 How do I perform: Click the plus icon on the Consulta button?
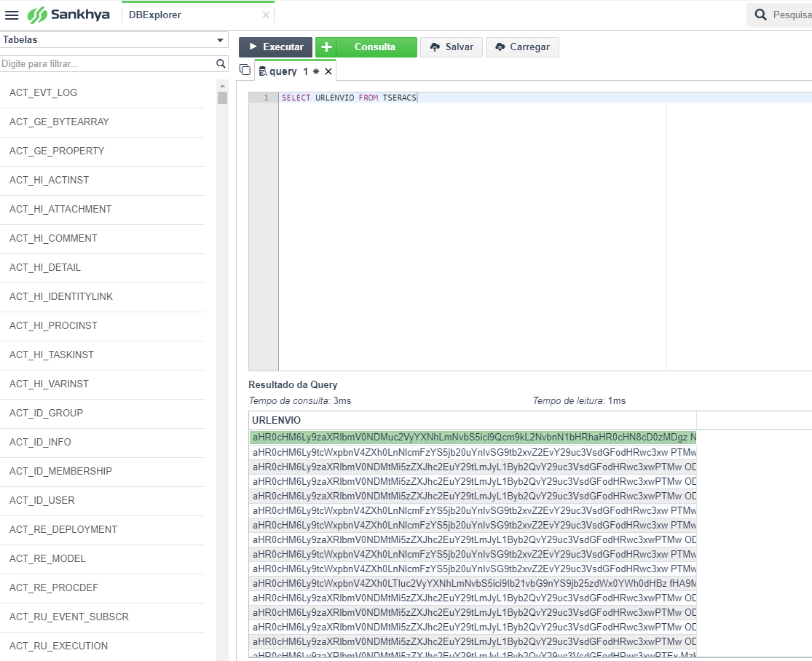pos(326,47)
